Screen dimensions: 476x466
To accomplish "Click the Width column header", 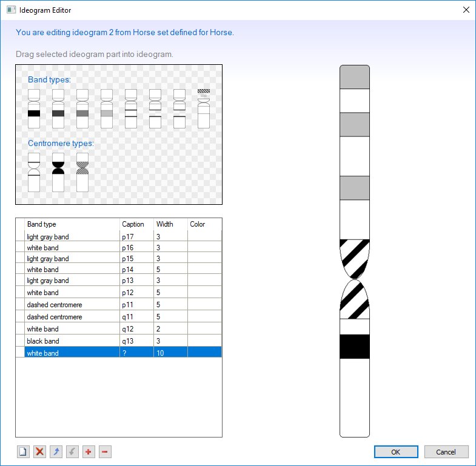I will point(170,224).
